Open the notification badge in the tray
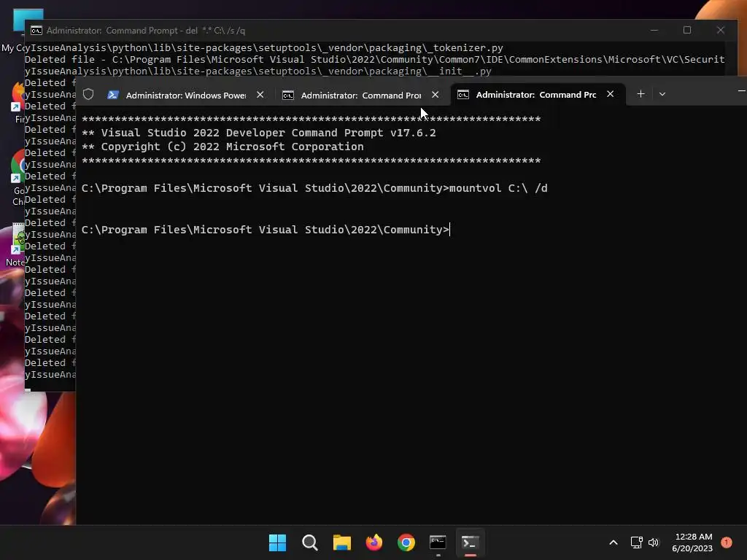747x560 pixels. click(x=727, y=542)
